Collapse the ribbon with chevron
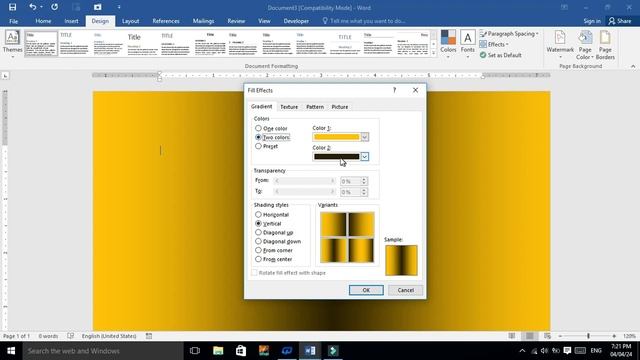640x360 pixels. tap(633, 66)
